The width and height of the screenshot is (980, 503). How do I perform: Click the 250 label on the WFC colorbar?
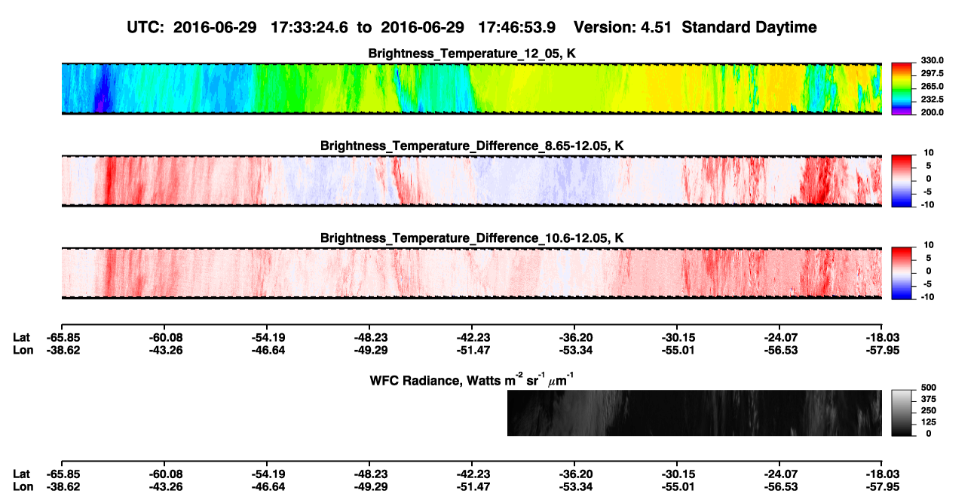928,411
